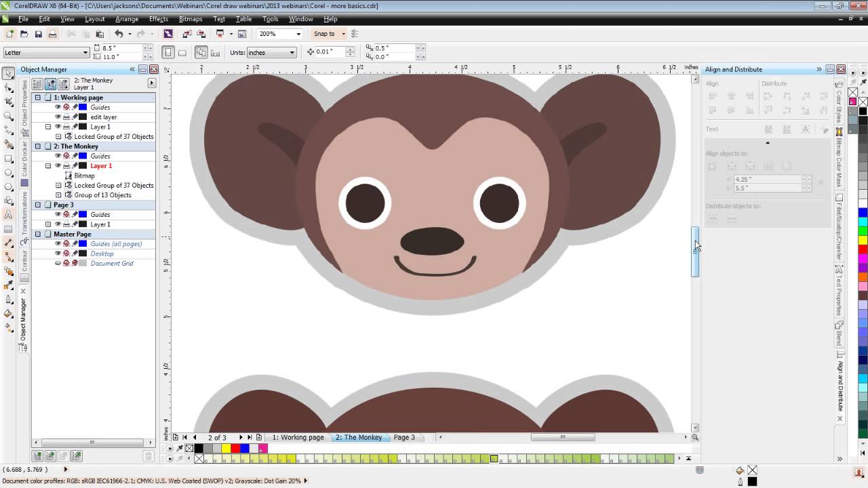Image resolution: width=868 pixels, height=488 pixels.
Task: Select the Text tool in the toolbox
Action: [9, 215]
